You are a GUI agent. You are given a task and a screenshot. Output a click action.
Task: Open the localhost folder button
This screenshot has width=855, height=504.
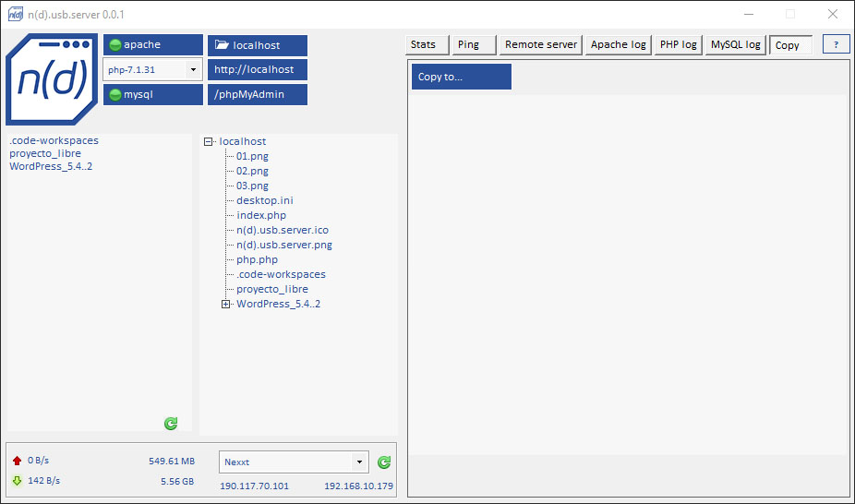pos(258,45)
